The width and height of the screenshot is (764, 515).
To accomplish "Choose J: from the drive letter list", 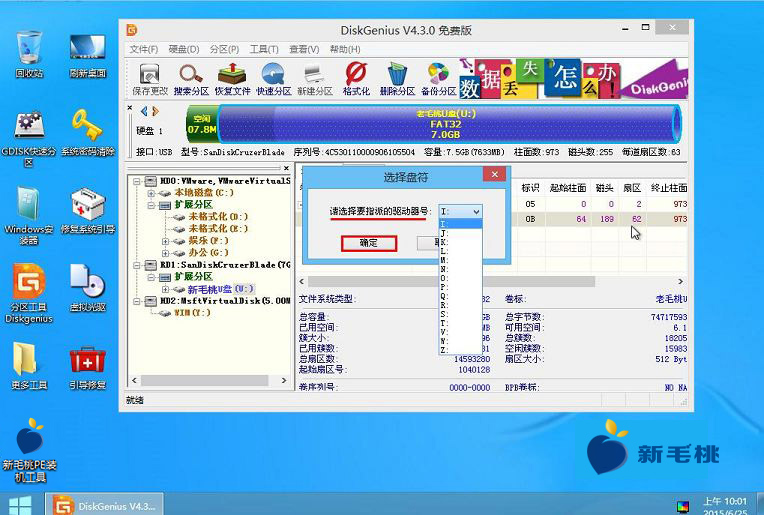I will click(x=460, y=233).
